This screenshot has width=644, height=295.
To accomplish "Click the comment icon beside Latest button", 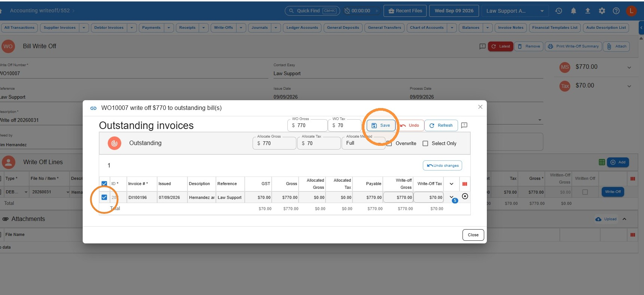I will click(x=482, y=46).
